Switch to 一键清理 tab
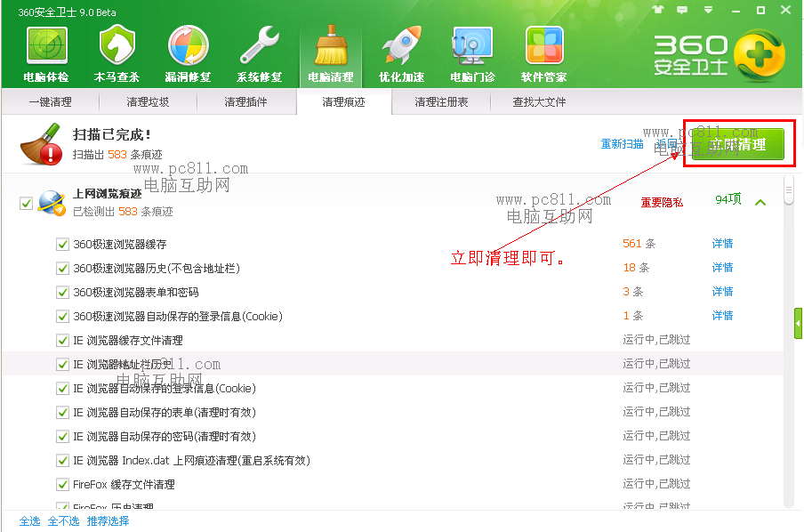Viewport: 804px width, 532px height. pyautogui.click(x=50, y=102)
